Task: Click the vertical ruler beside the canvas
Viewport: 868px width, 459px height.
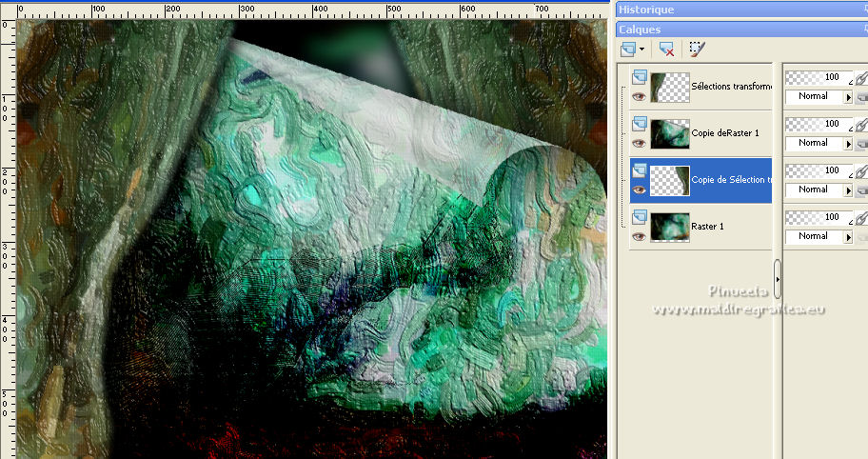Action: pyautogui.click(x=8, y=239)
